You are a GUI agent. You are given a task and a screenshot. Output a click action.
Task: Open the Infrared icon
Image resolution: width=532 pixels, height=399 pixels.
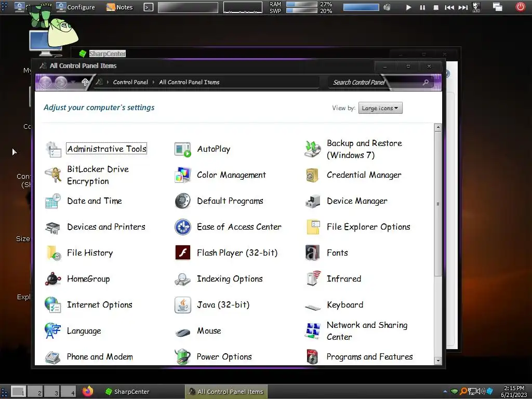pos(312,279)
